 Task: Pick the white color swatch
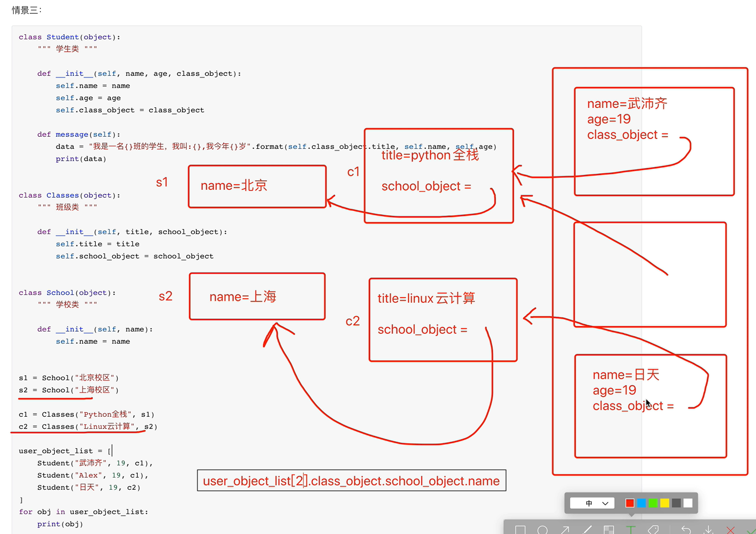[687, 503]
